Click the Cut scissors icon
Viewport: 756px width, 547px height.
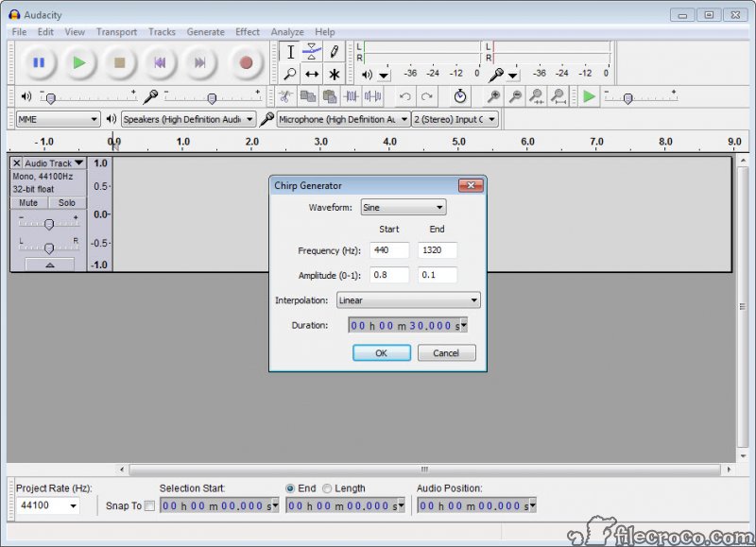285,97
